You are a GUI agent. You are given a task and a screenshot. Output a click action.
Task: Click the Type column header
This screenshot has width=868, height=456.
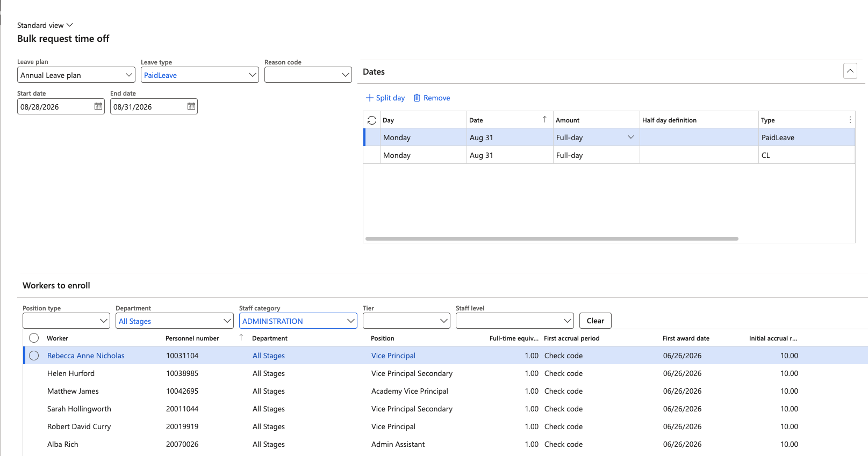(x=767, y=120)
